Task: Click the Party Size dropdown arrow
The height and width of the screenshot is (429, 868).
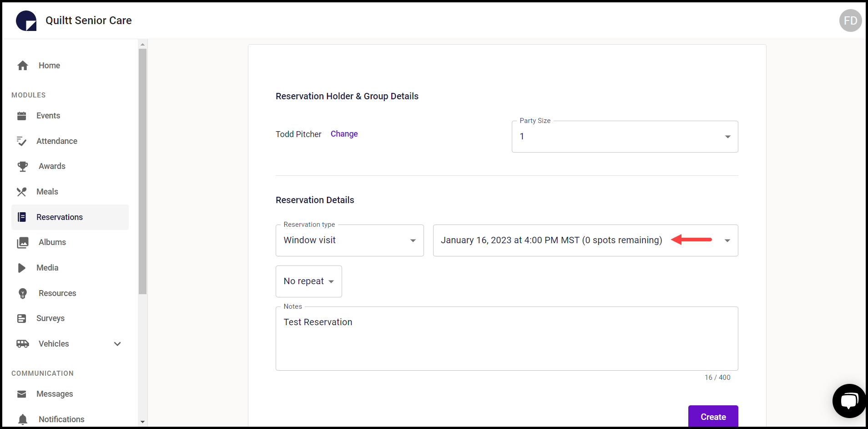Action: [727, 137]
